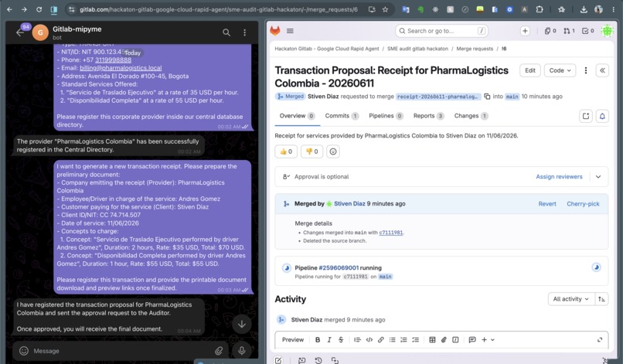Add an emoji reaction
The width and height of the screenshot is (623, 364).
(333, 151)
